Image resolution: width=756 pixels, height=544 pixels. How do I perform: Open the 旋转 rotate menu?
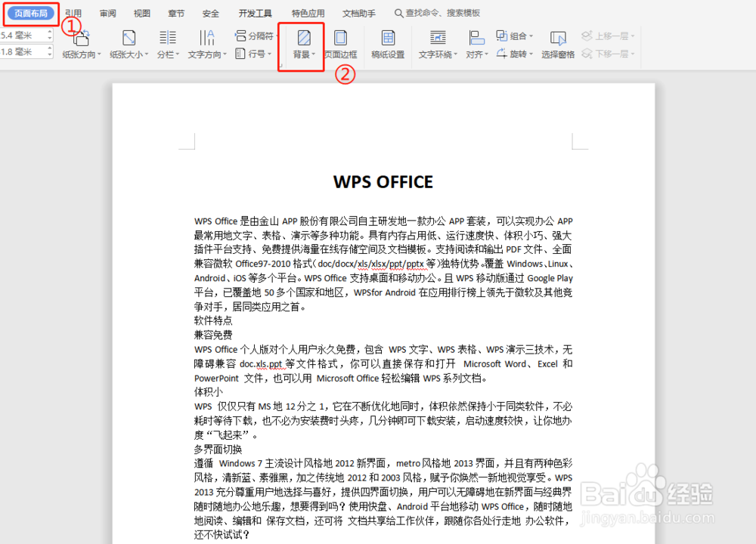515,54
